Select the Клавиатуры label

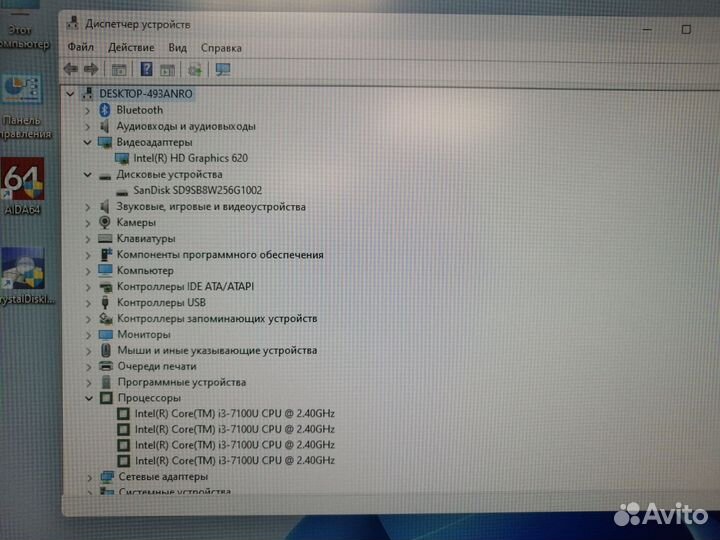coord(146,238)
